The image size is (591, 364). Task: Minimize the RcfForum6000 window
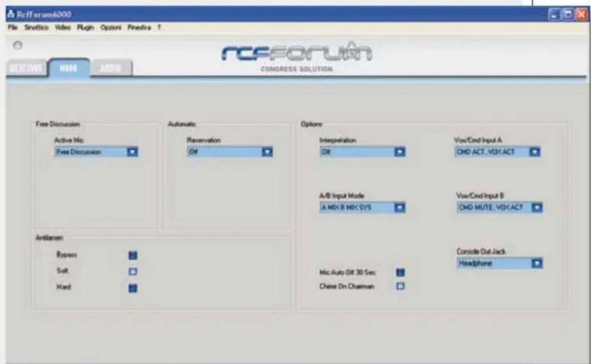[x=554, y=15]
